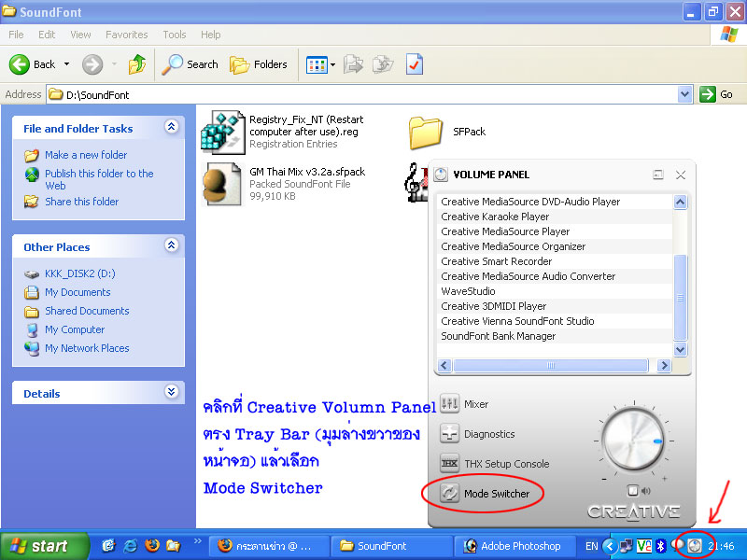Go to My Documents from Other Places
The image size is (747, 560).
pos(78,292)
